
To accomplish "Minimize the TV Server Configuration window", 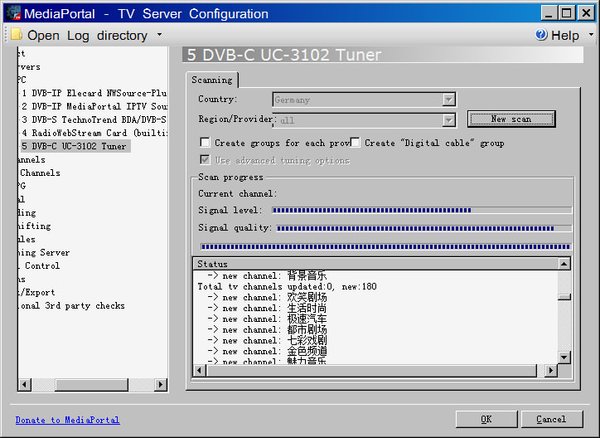I will click(x=549, y=13).
